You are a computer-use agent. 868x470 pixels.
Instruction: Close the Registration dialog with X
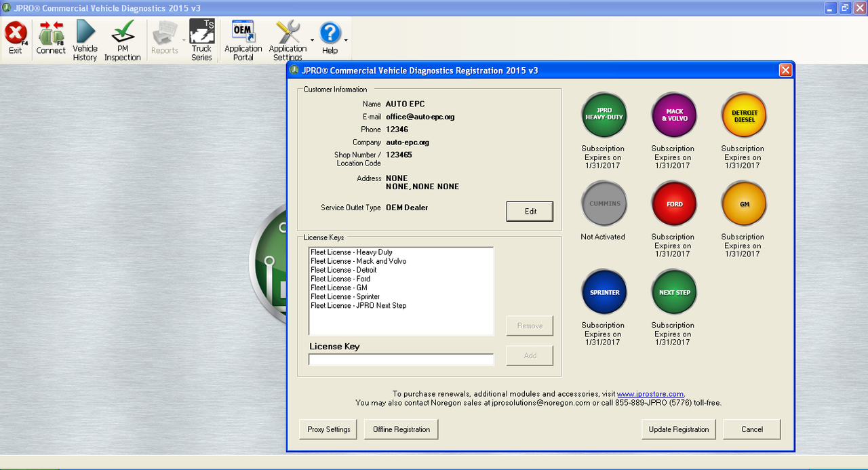point(785,70)
